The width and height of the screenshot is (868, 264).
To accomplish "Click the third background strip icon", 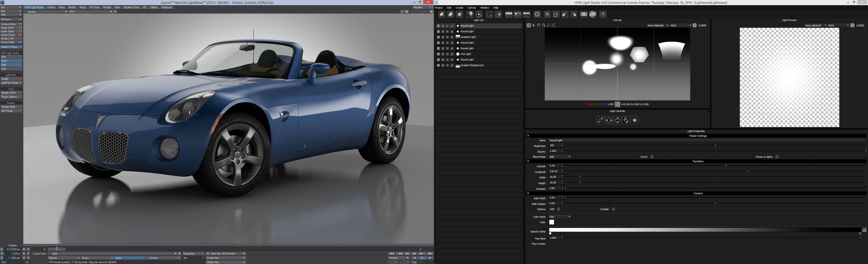I will (x=527, y=14).
